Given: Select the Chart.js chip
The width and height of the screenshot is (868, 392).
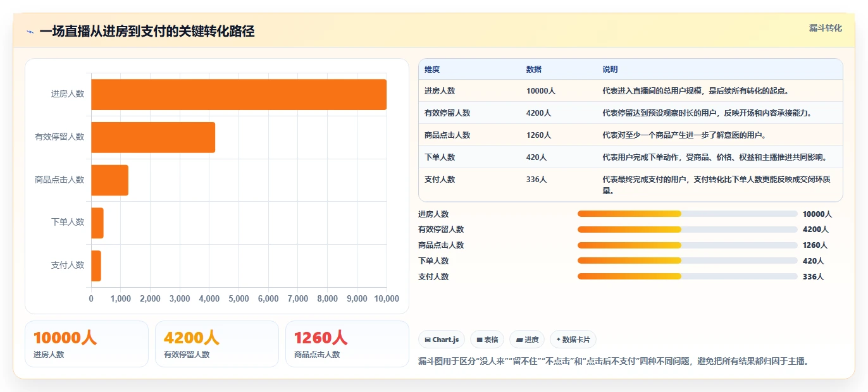Looking at the screenshot, I should click(x=442, y=340).
